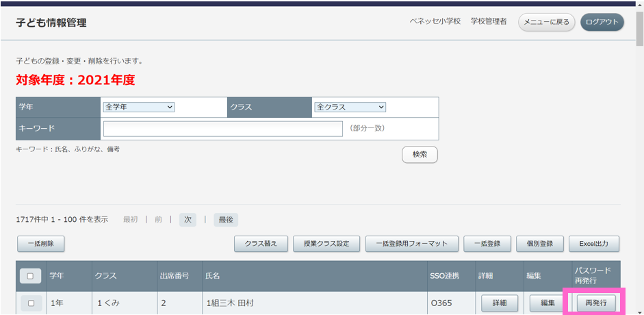Click 編集 for 1組三木 田村
The image size is (644, 315).
point(548,303)
